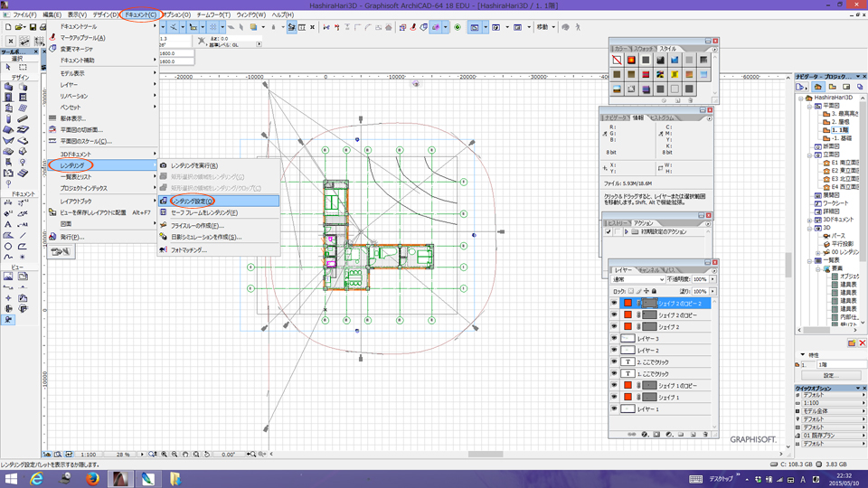Select the Text tool (A) in the toolbox
868x488 pixels.
[x=8, y=224]
